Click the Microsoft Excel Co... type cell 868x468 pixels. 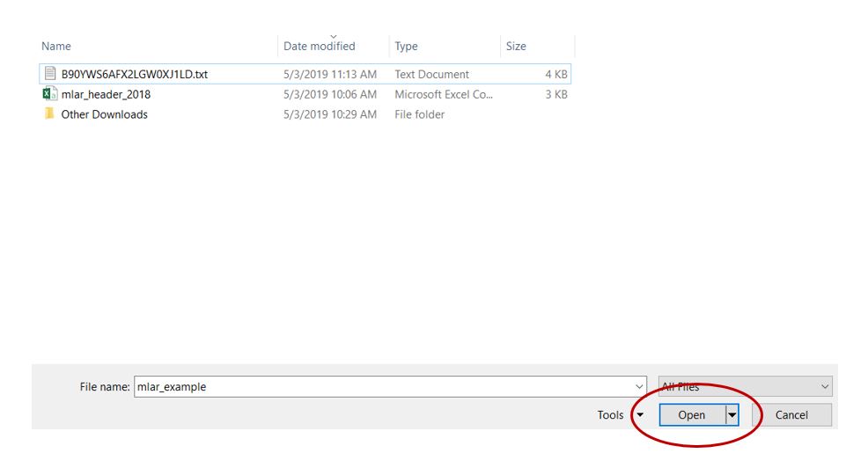[444, 95]
